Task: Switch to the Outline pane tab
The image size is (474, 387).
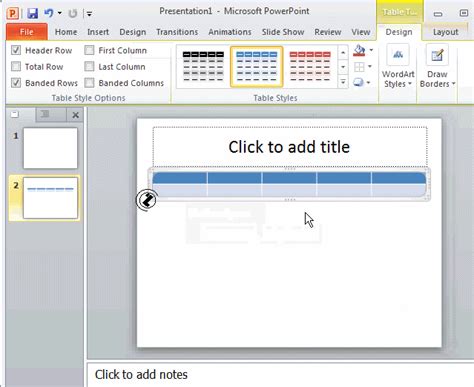Action: 45,115
